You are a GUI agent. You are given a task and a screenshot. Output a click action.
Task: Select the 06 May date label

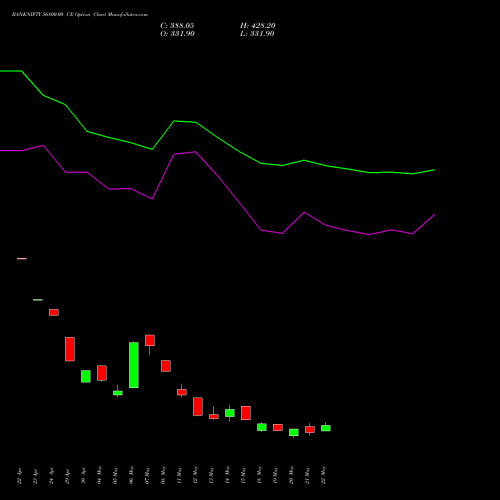click(131, 475)
